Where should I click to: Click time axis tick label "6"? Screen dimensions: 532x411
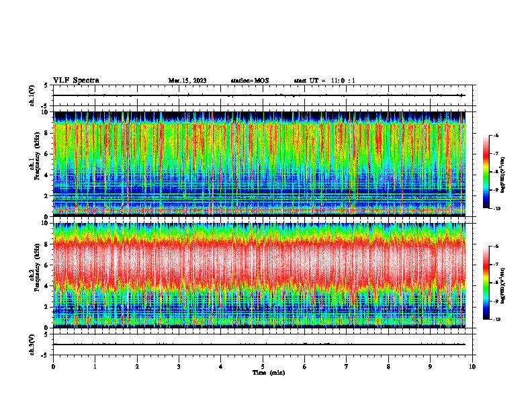point(305,367)
